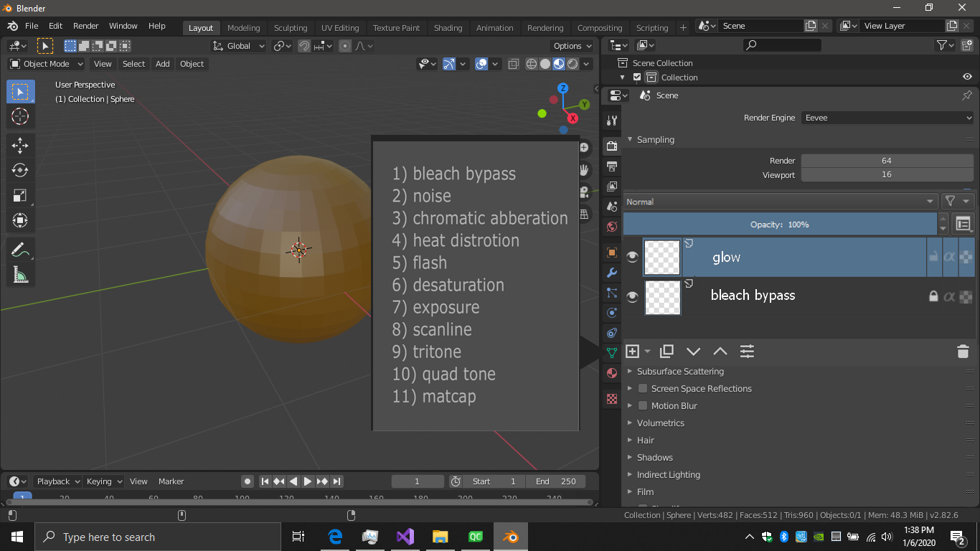Open layer properties sliders icon
The width and height of the screenshot is (980, 551).
[x=747, y=352]
